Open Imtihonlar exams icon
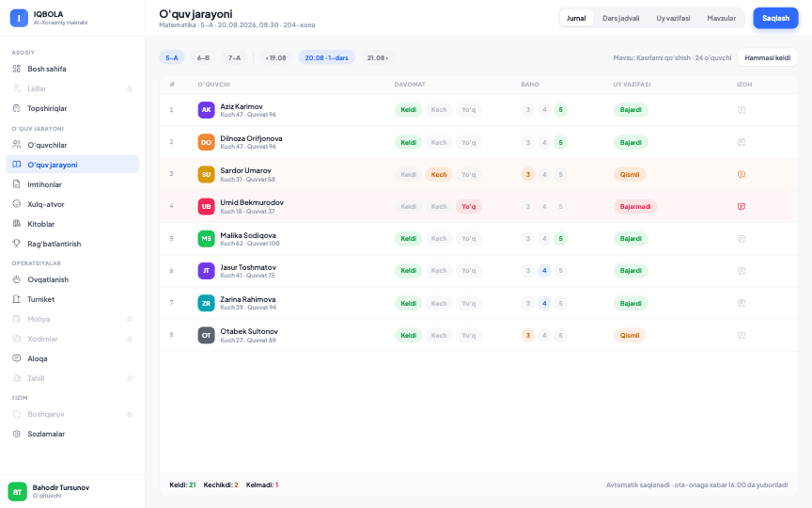 coord(17,184)
